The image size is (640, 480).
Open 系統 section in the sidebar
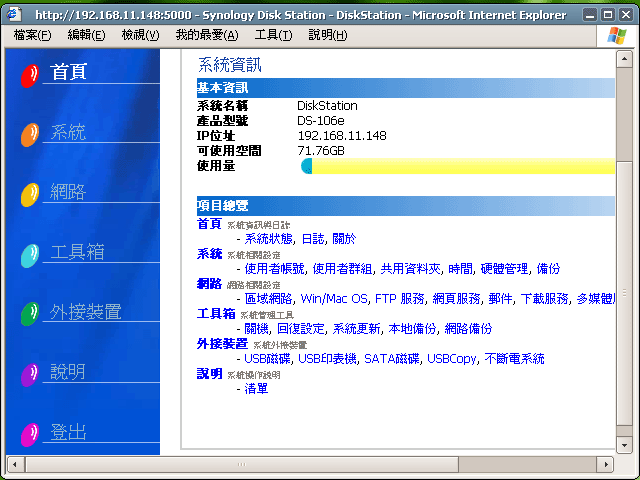[x=68, y=132]
